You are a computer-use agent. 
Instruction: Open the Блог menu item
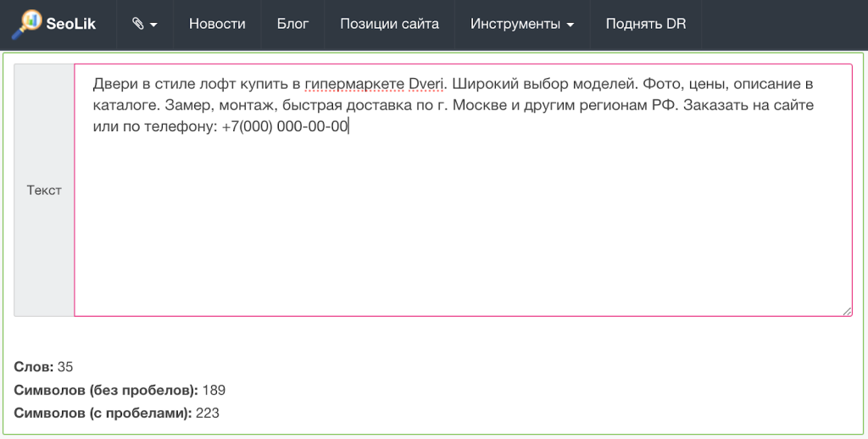292,24
